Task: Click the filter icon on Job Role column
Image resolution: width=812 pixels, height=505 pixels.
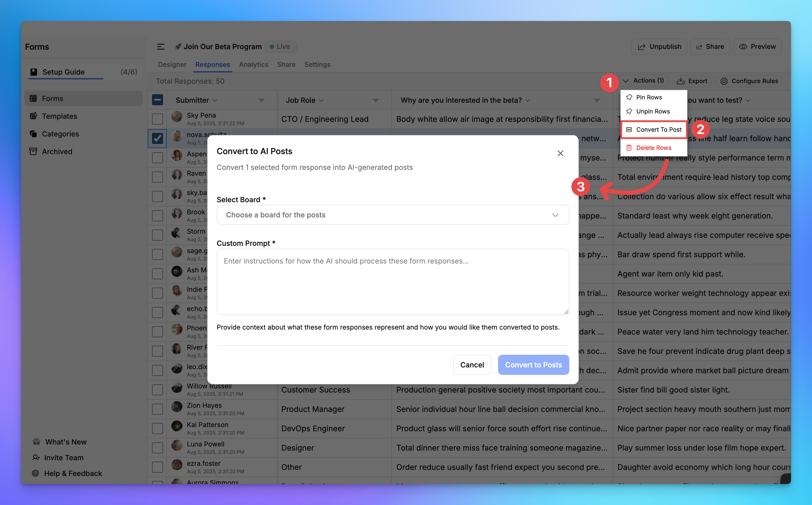Action: pos(376,100)
